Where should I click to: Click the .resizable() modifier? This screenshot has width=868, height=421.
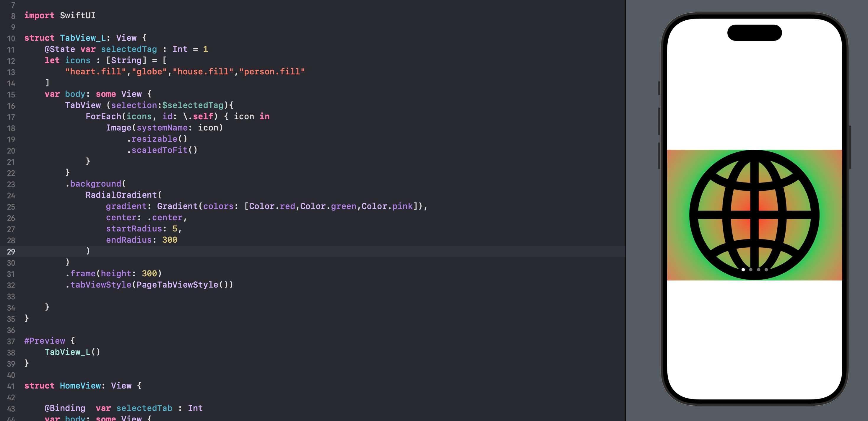[x=157, y=139]
